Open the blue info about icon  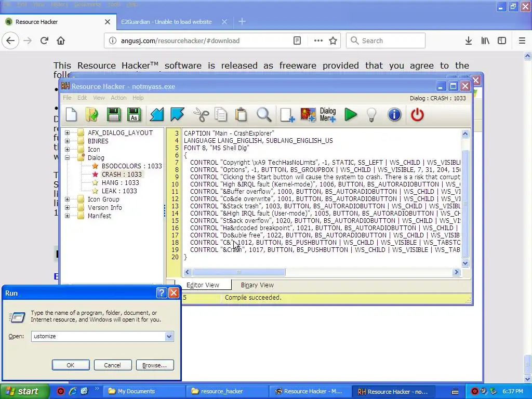coord(394,115)
